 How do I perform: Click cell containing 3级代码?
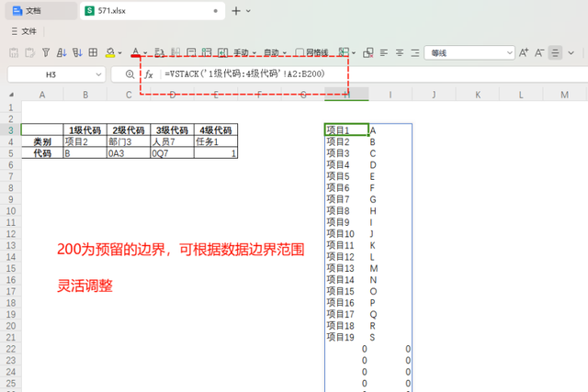[x=172, y=130]
